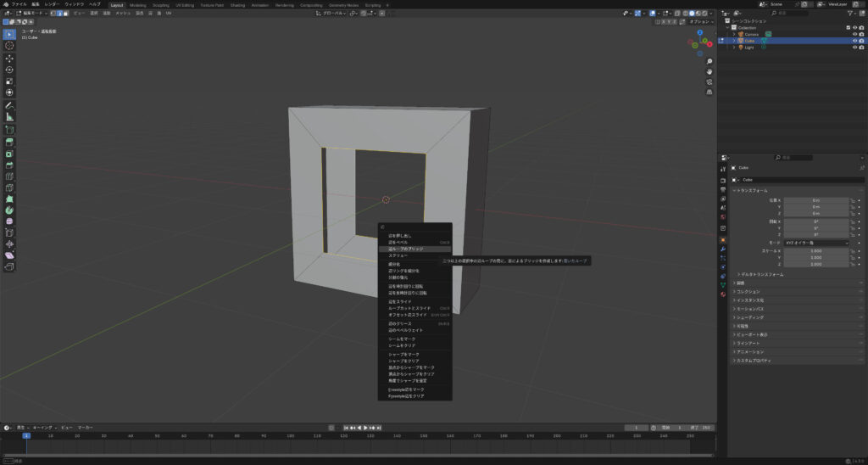Image resolution: width=868 pixels, height=465 pixels.
Task: Select the Extrude Region tool
Action: point(9,143)
